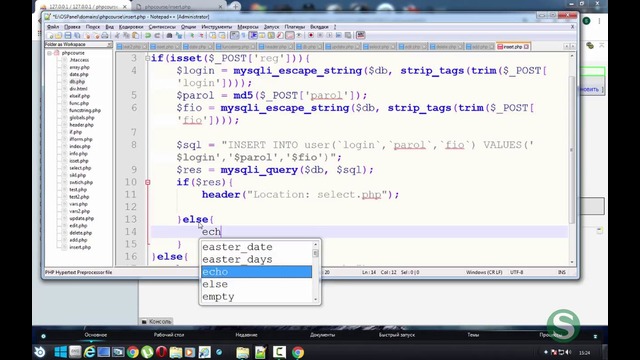
Task: Open Internet Explorer from taskbar
Action: (89, 352)
